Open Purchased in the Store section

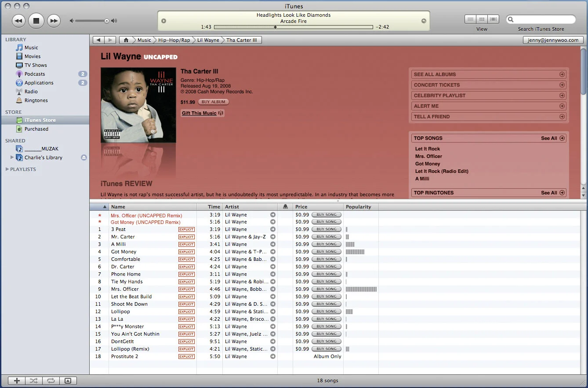click(36, 129)
